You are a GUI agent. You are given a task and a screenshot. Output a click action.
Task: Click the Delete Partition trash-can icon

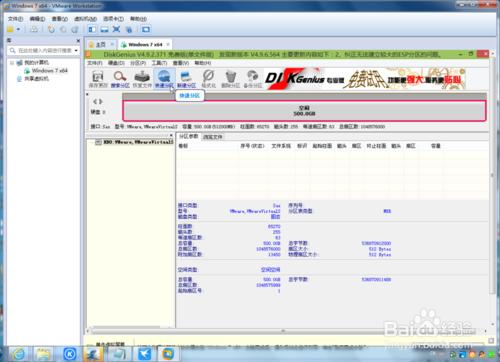tap(231, 79)
